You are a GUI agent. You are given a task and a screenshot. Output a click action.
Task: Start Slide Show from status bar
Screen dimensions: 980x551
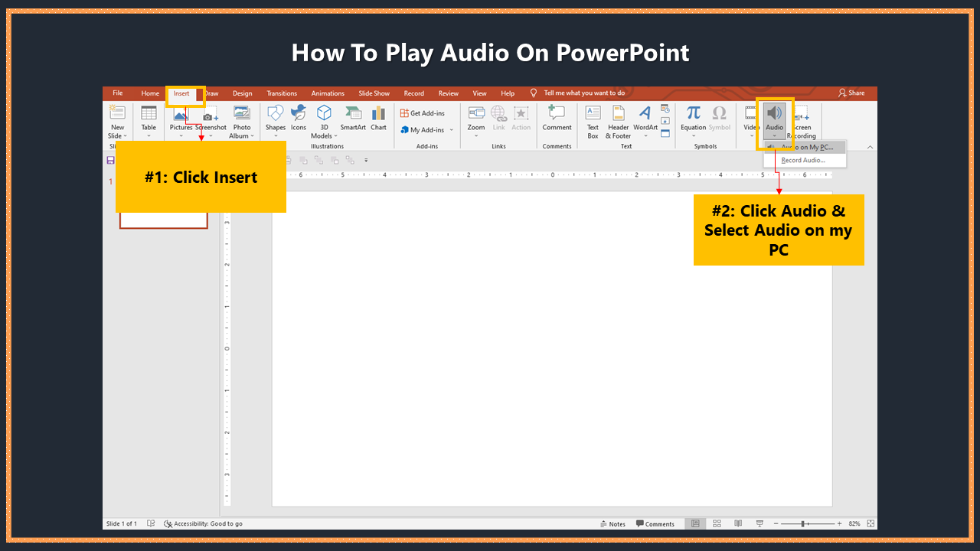tap(759, 523)
